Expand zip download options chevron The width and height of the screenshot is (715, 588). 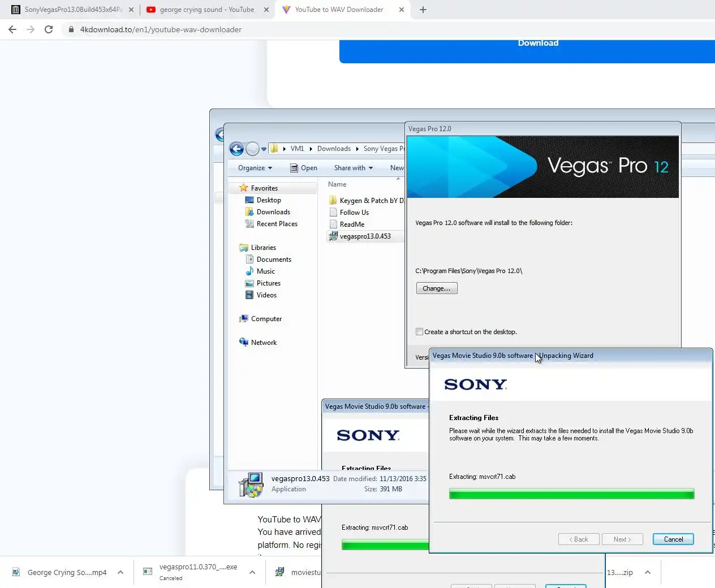click(x=648, y=572)
